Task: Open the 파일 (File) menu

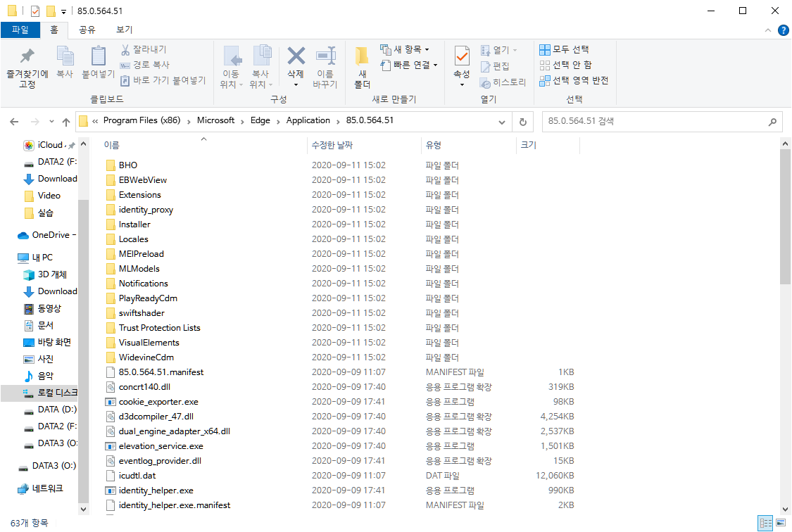Action: 20,30
